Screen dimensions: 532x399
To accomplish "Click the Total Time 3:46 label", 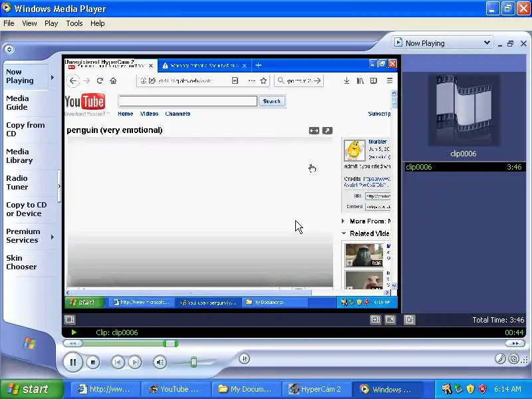I will [x=498, y=320].
